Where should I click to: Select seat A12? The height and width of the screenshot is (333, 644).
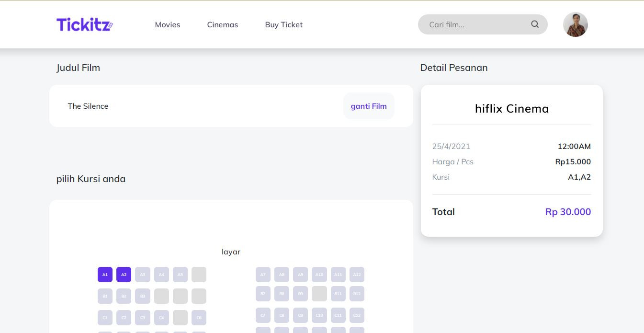tap(357, 275)
